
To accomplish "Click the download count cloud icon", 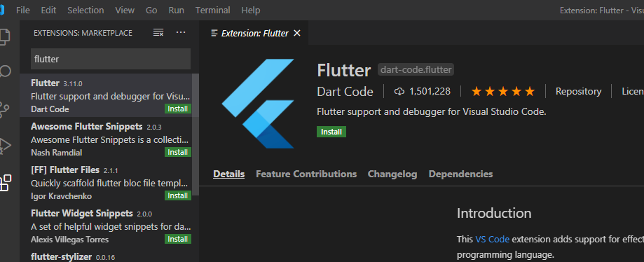I will coord(399,92).
